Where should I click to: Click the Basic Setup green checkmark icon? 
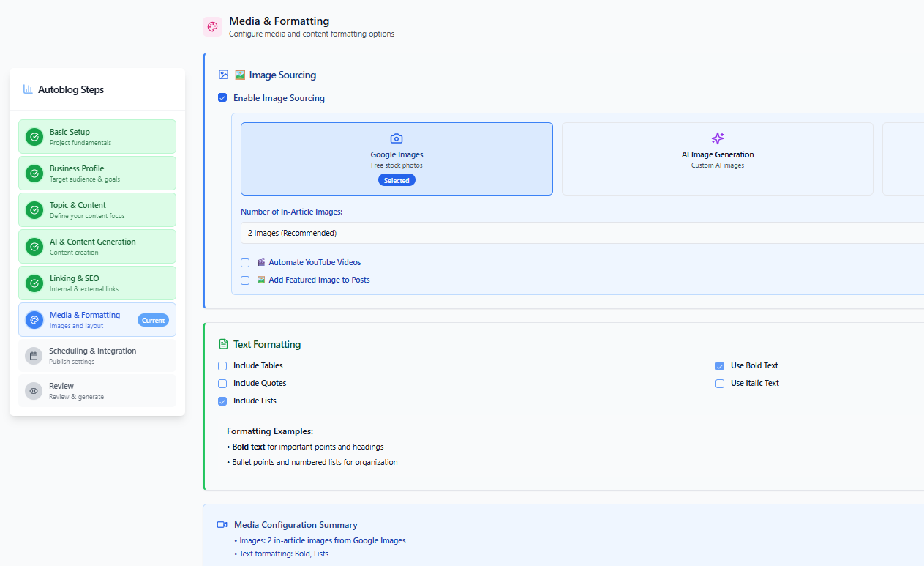pos(34,137)
